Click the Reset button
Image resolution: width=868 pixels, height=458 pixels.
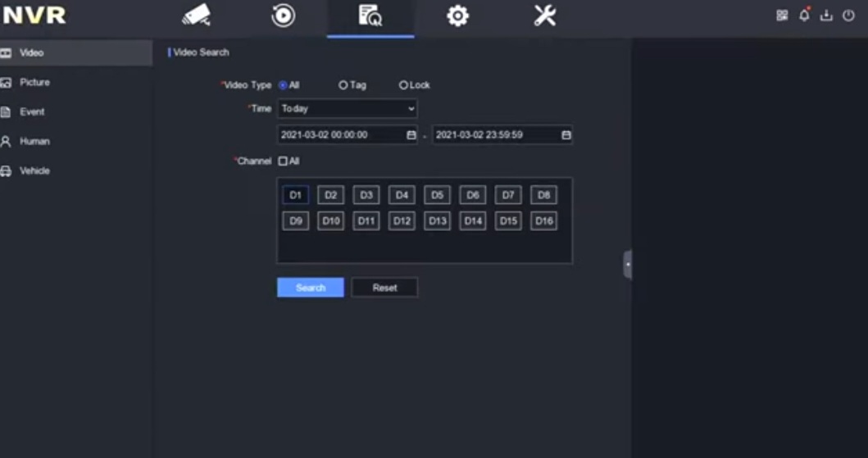point(384,288)
